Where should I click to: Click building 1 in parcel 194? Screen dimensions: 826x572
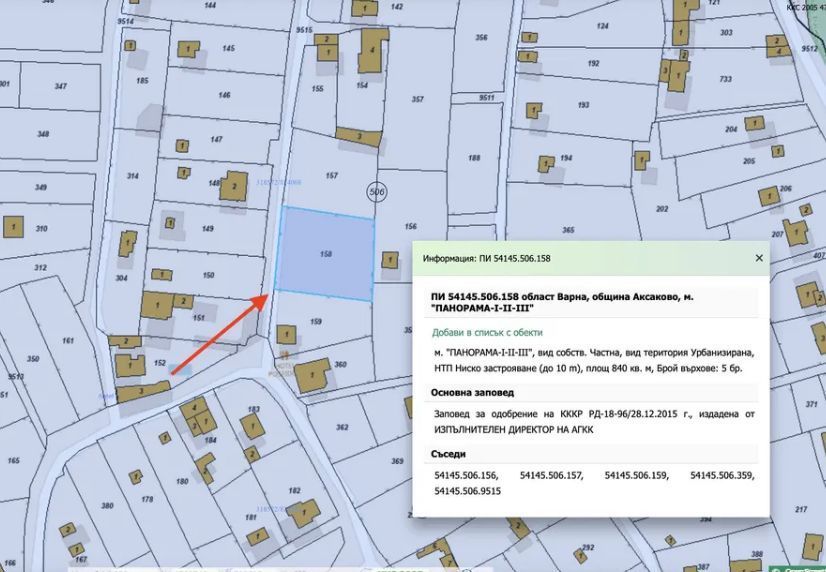[545, 164]
